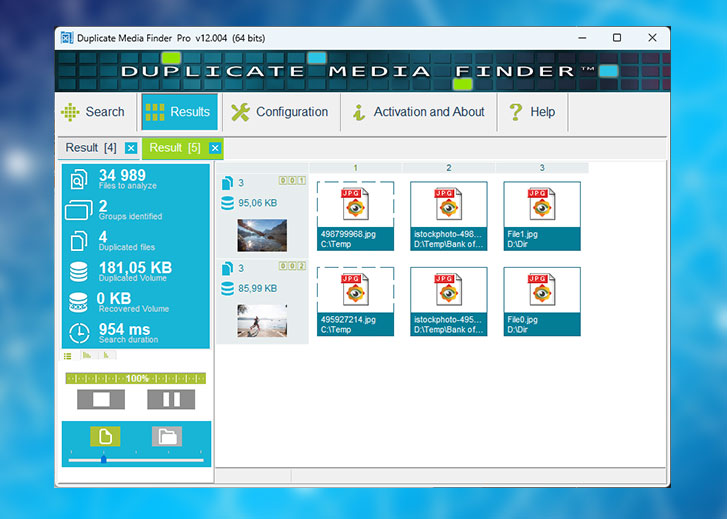
Task: Click the size icon beside 85,99 KB
Action: pos(227,288)
